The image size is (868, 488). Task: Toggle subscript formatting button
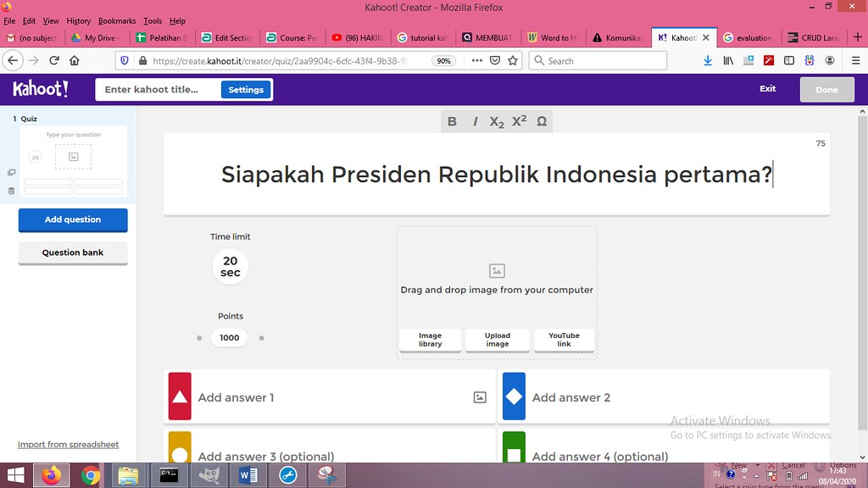(x=497, y=121)
